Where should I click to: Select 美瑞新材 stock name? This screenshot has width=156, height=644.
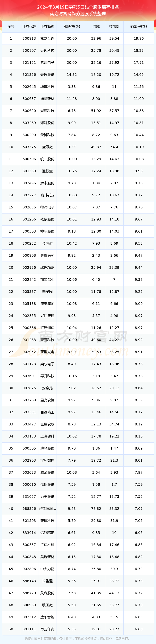(47, 557)
